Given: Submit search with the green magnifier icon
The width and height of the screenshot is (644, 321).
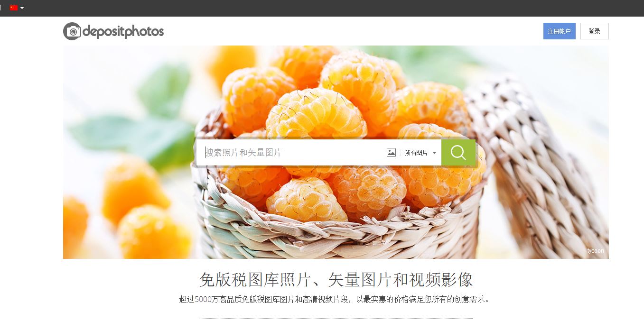Looking at the screenshot, I should (458, 153).
